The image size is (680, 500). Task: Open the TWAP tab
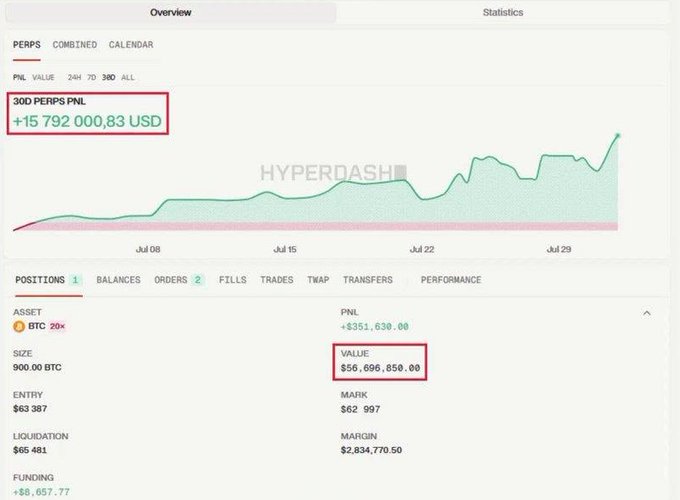[318, 280]
